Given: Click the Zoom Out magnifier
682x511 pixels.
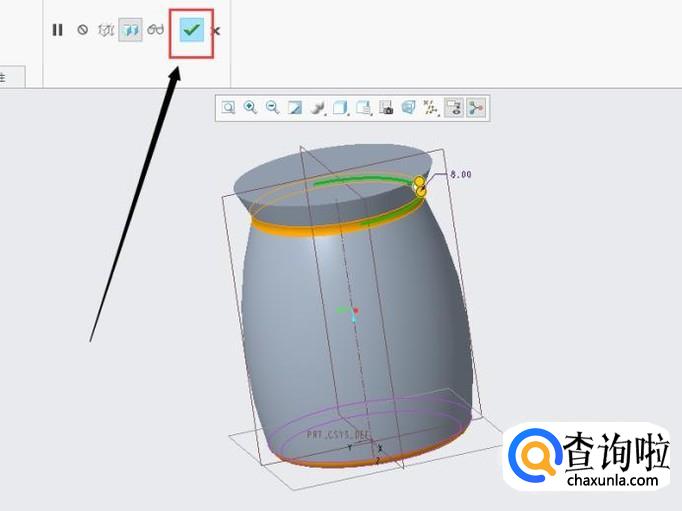Looking at the screenshot, I should pos(272,108).
